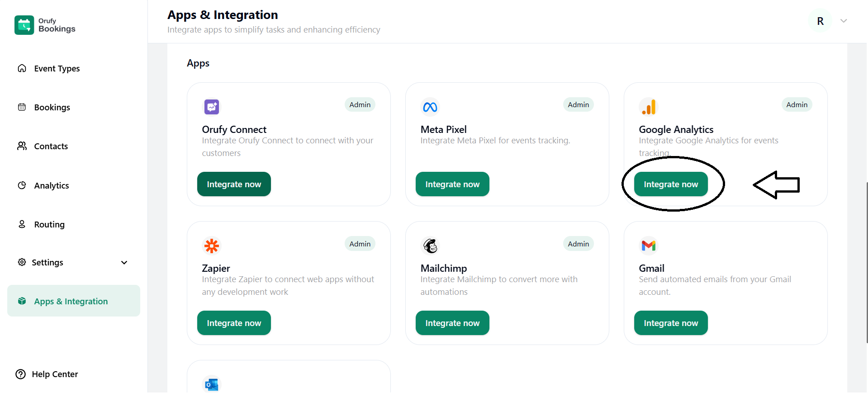
Task: Open the Help Center link
Action: coord(55,374)
